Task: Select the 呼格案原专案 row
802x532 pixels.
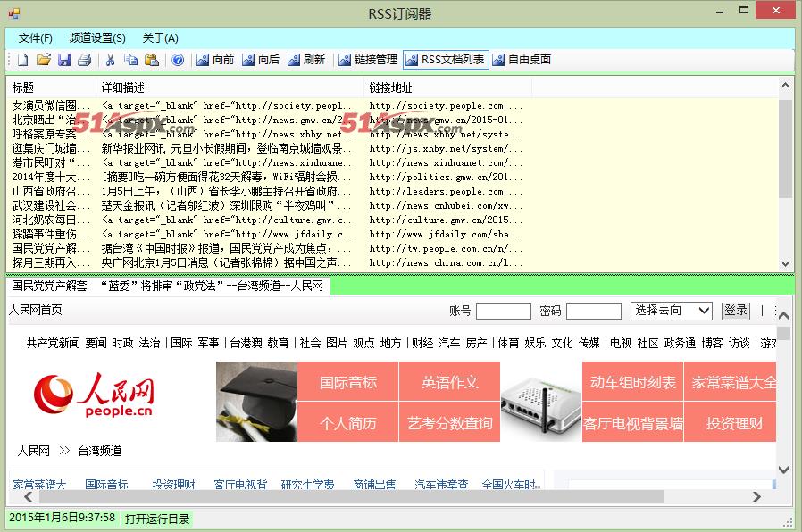Action: (267, 135)
